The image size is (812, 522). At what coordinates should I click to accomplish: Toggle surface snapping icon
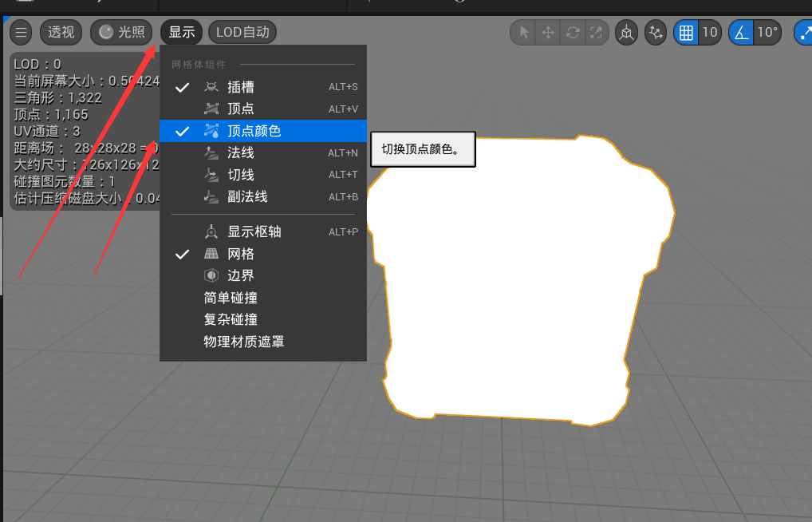(x=656, y=33)
